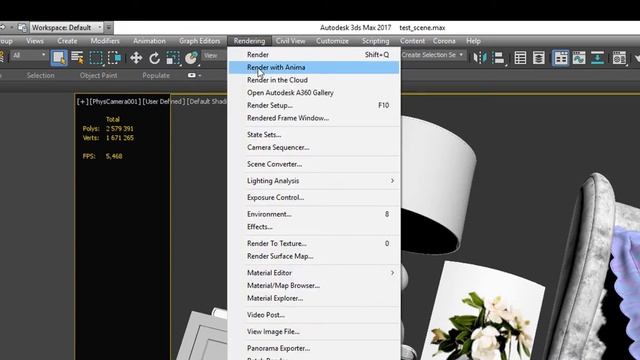Expand the Material Editor submenu arrow
This screenshot has width=640, height=360.
coord(392,272)
